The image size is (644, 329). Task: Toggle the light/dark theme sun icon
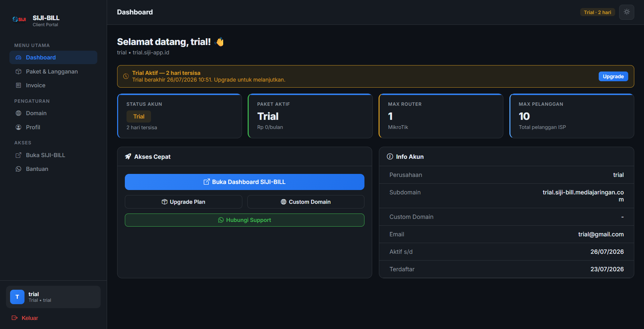[x=627, y=12]
